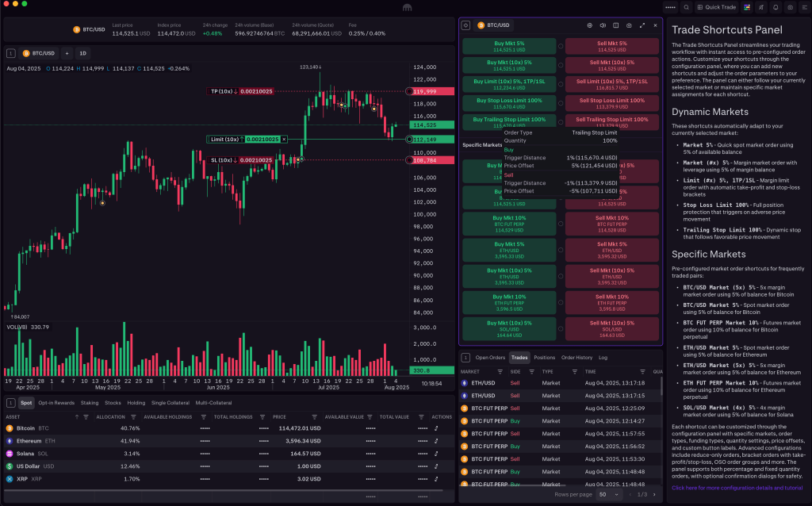This screenshot has width=812, height=506.
Task: Select the Staking tab in balances
Action: tap(90, 403)
